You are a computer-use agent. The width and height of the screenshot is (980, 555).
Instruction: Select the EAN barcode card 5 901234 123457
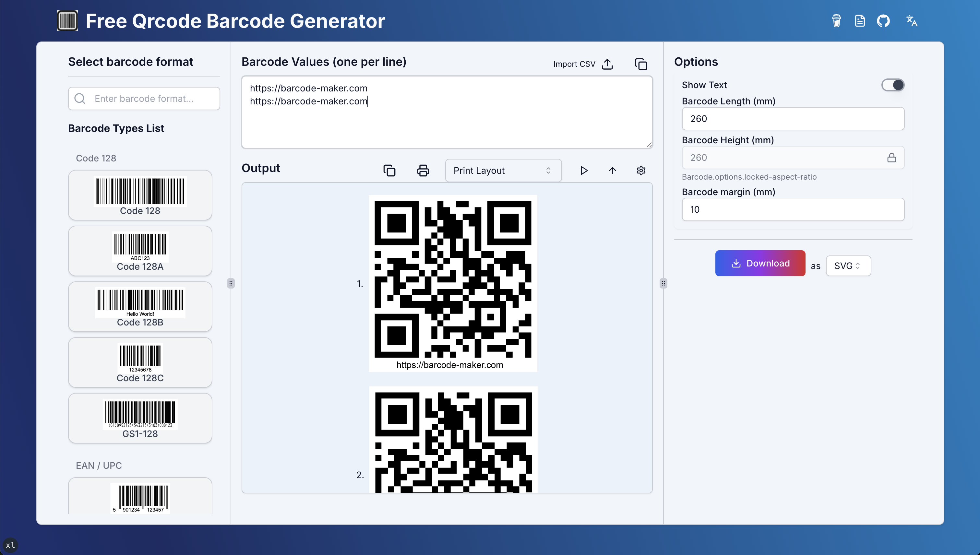140,496
